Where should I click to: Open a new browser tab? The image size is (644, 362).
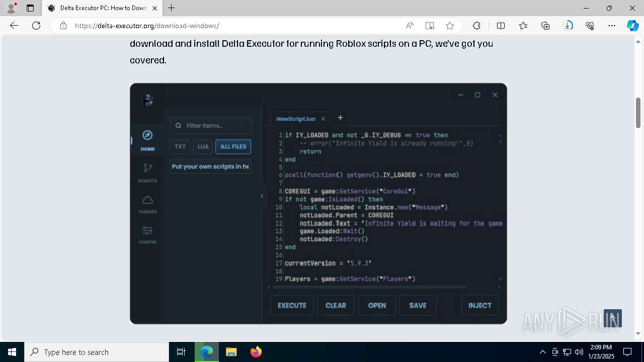pos(172,8)
